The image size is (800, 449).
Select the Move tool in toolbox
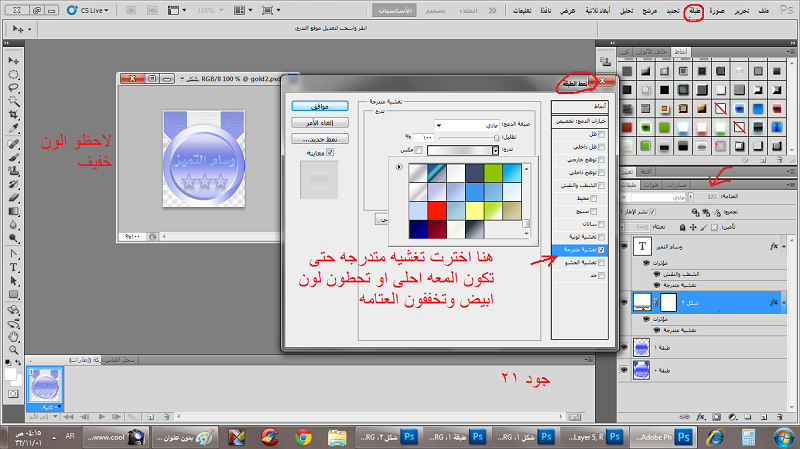(x=14, y=60)
